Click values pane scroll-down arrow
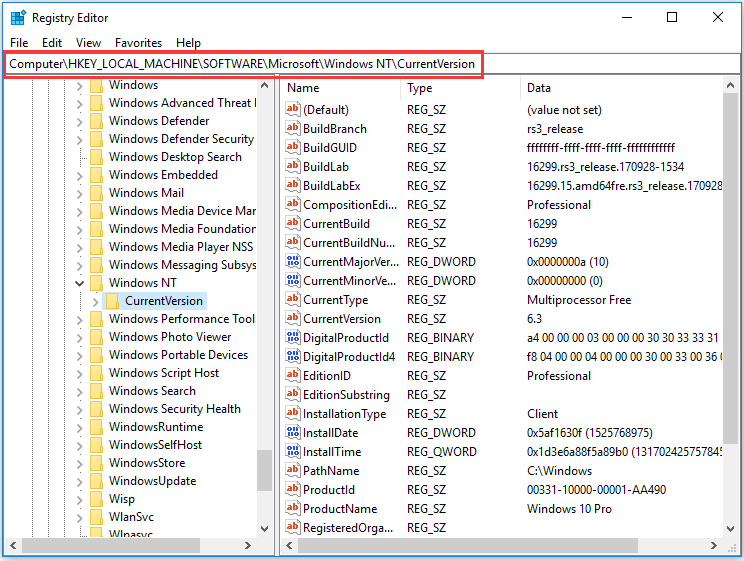The image size is (744, 561). [x=731, y=528]
